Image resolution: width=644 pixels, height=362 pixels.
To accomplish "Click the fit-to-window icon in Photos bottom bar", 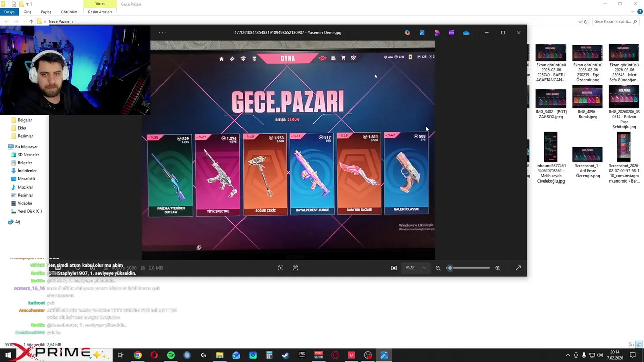I will (x=281, y=268).
